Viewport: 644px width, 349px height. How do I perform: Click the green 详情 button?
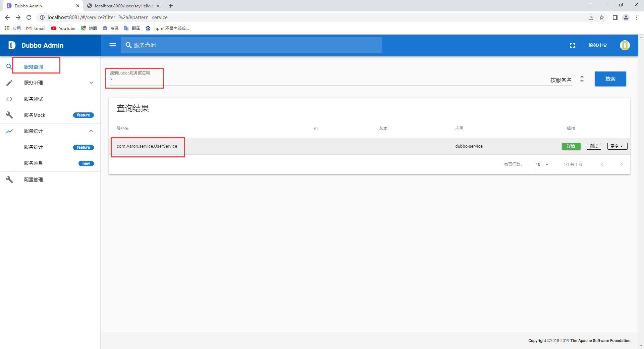coord(571,146)
